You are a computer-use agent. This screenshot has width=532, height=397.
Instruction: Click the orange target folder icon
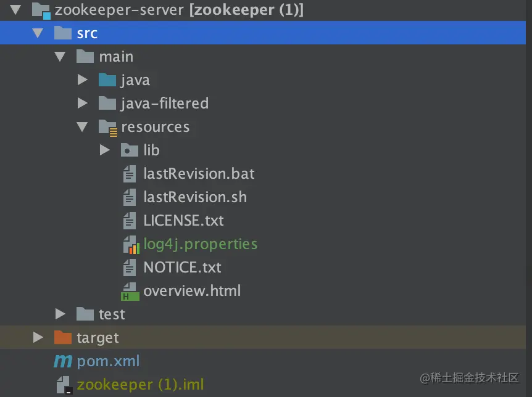tap(63, 337)
